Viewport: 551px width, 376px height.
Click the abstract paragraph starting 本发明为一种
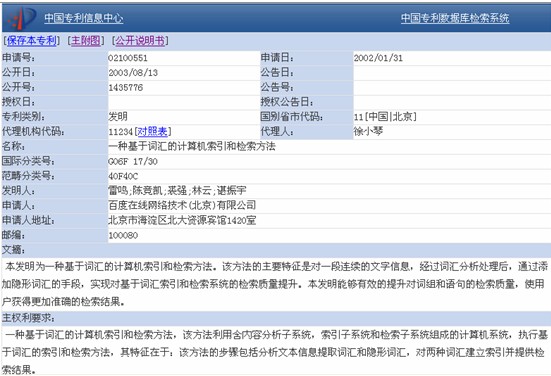(276, 284)
